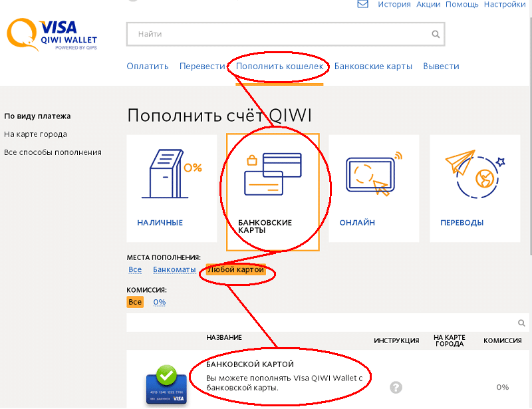This screenshot has width=532, height=409.
Task: Click into the Найти search field
Action: [x=285, y=34]
